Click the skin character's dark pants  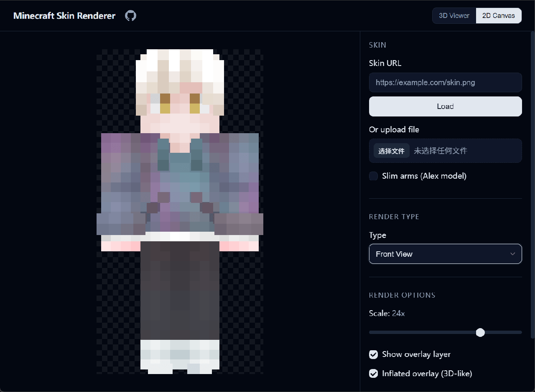(x=180, y=292)
